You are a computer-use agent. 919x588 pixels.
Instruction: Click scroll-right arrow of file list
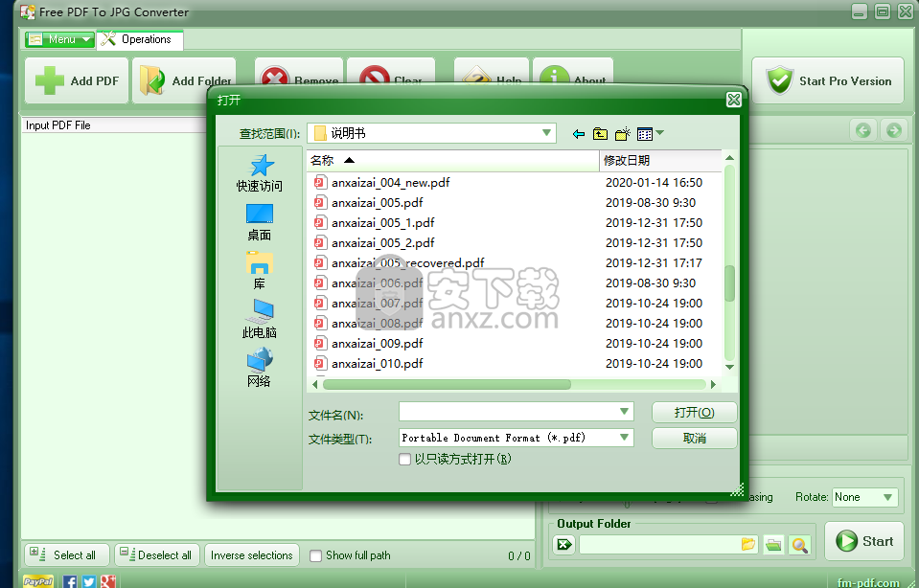(x=713, y=385)
